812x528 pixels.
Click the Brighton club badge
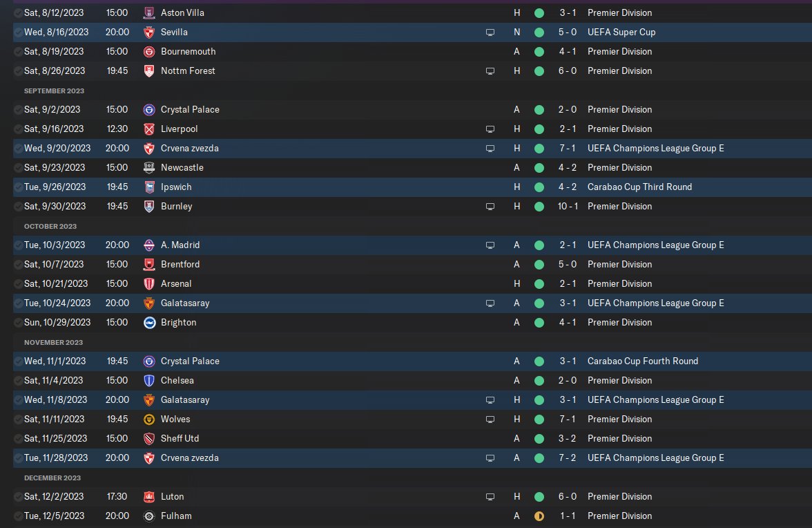pos(148,322)
